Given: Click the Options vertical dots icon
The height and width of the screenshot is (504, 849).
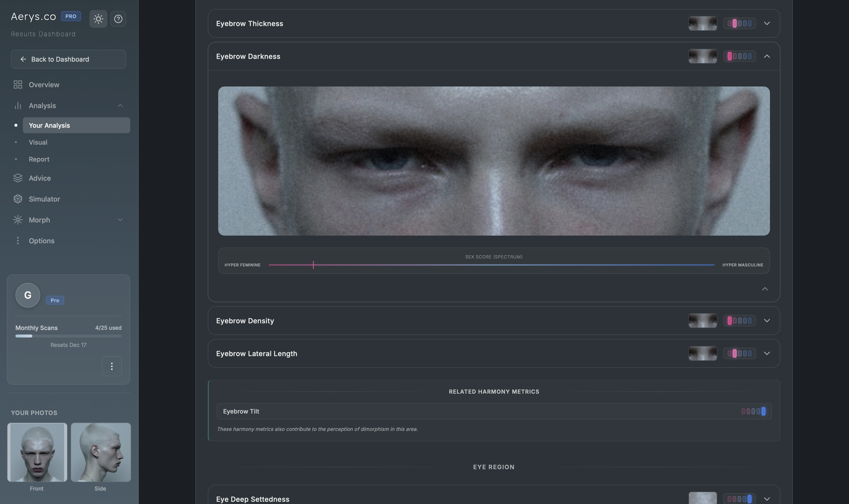Looking at the screenshot, I should tap(18, 241).
